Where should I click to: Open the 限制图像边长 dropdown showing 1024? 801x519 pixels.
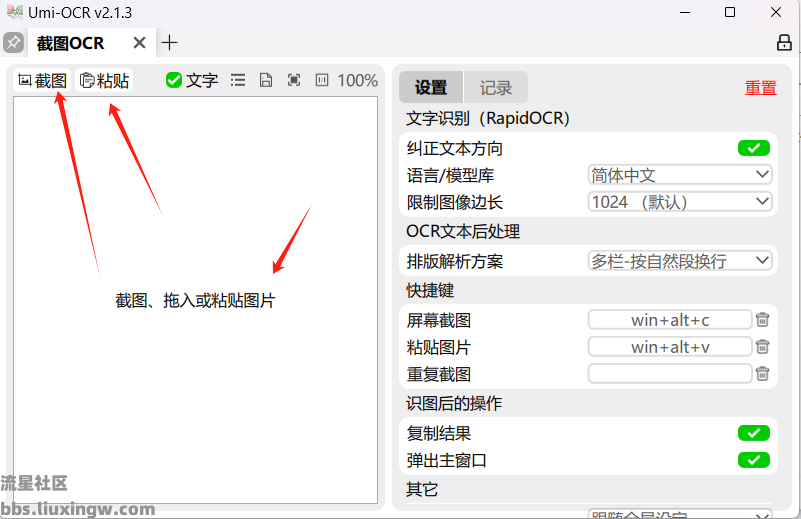(679, 202)
